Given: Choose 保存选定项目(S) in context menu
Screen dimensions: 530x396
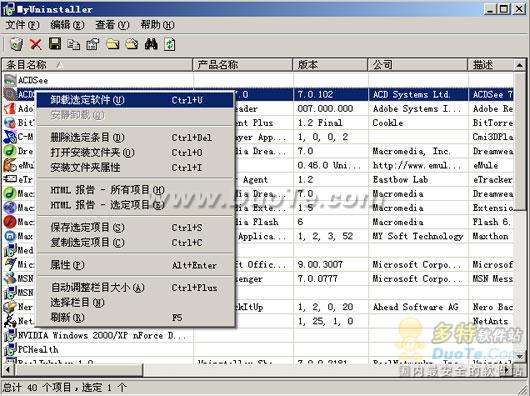Looking at the screenshot, I should (135, 228).
